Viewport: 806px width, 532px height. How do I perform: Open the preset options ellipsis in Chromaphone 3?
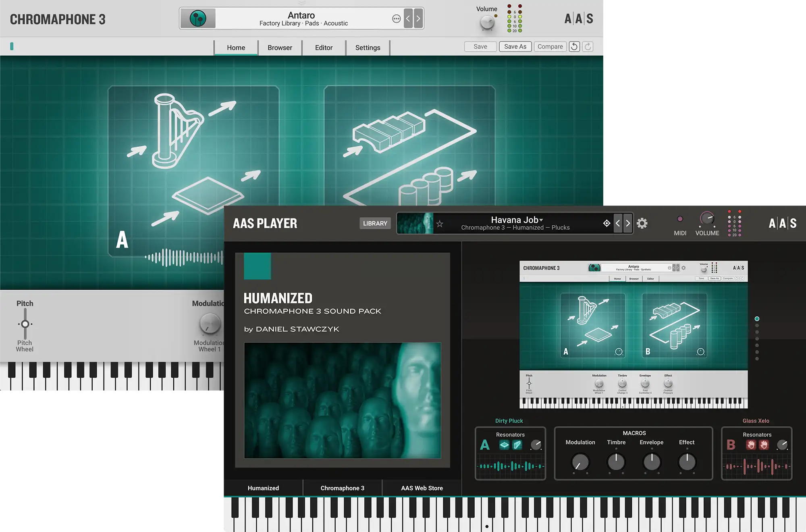pyautogui.click(x=397, y=19)
